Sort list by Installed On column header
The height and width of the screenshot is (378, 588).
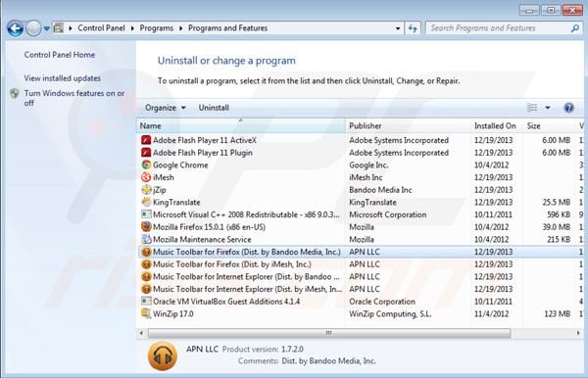pos(497,126)
